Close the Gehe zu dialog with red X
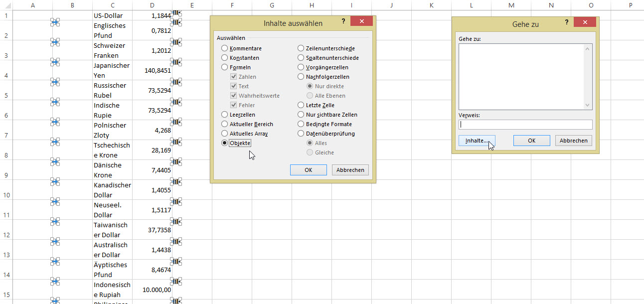644x304 pixels. click(585, 22)
